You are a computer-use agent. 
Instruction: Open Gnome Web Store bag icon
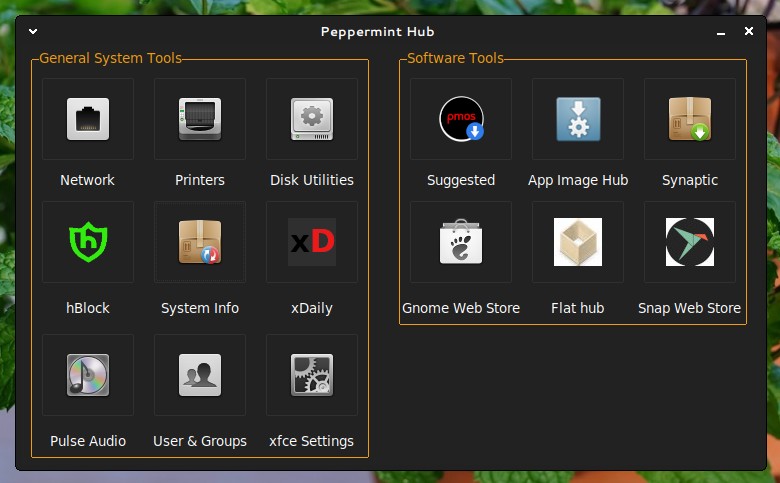[x=461, y=242]
